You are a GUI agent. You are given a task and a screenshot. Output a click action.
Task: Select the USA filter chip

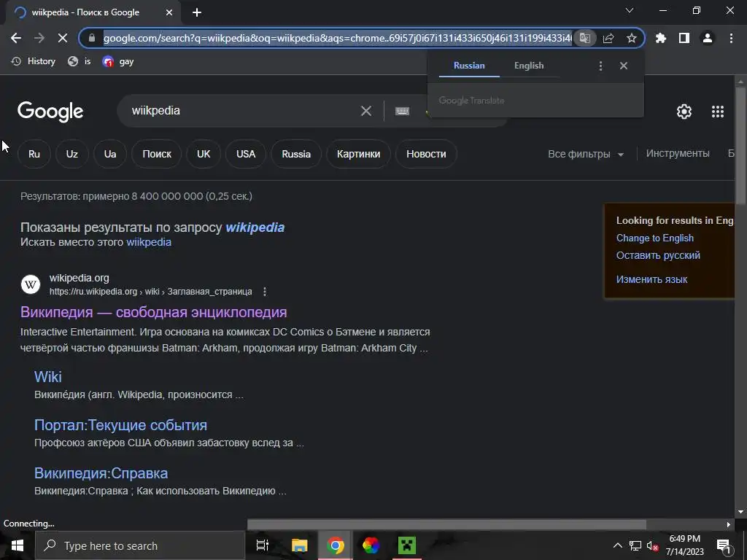click(246, 154)
